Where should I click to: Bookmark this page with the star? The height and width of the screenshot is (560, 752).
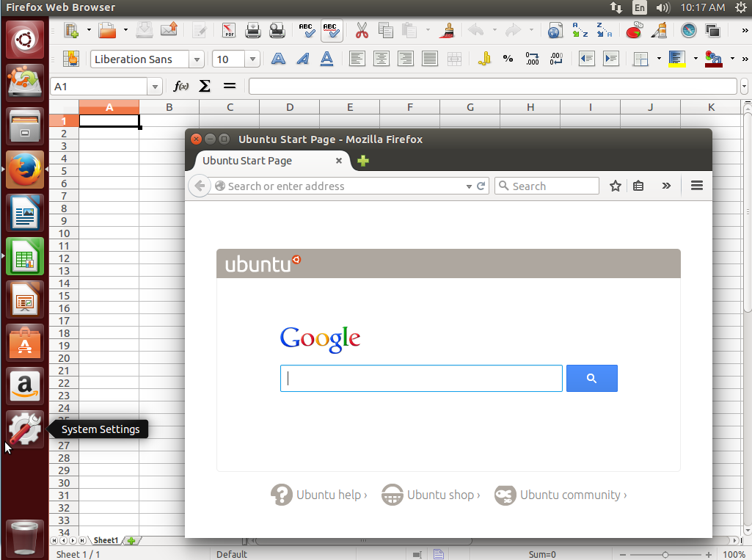point(616,186)
